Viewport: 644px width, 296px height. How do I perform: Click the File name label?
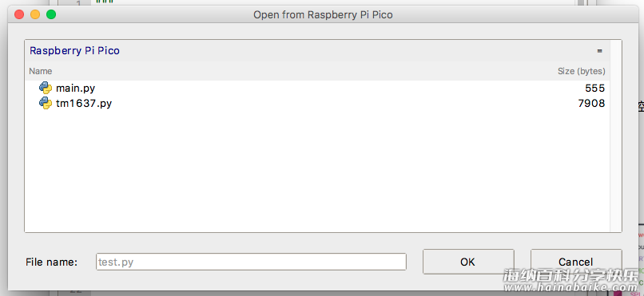pos(51,262)
